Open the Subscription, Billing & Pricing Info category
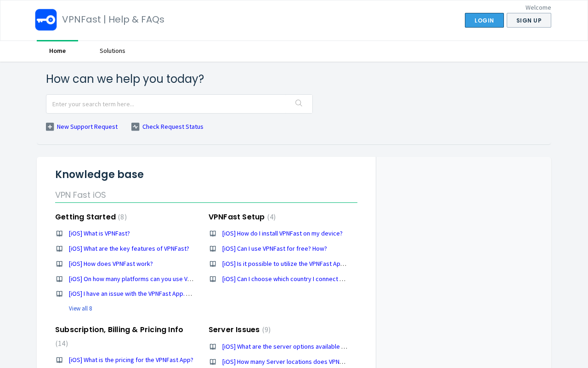 click(x=119, y=330)
